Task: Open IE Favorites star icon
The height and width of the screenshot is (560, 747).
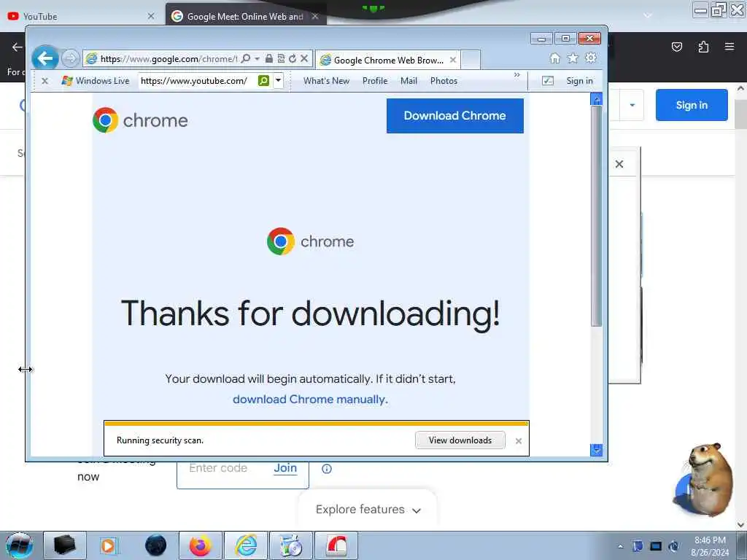Action: 573,58
